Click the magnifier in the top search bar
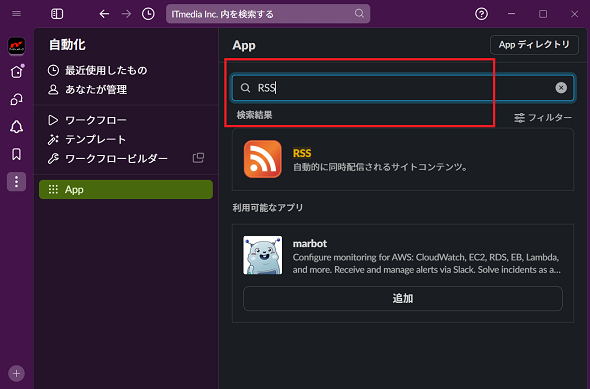The width and height of the screenshot is (590, 389). [x=359, y=14]
